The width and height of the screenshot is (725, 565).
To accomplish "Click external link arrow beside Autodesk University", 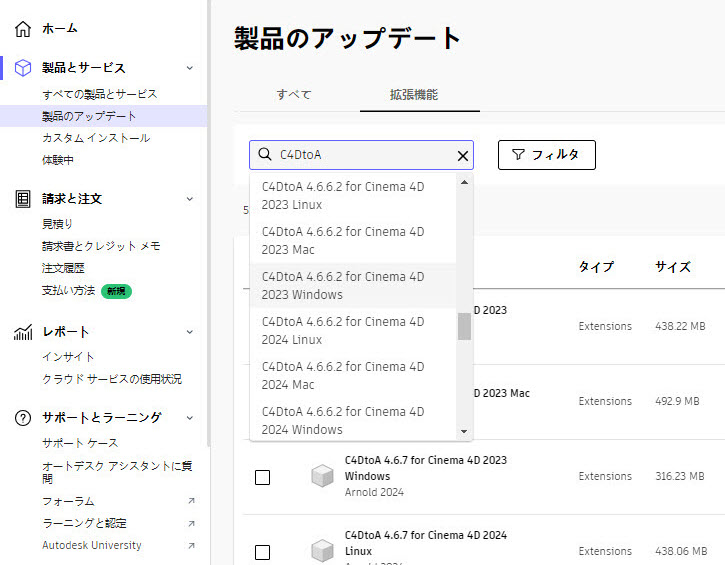I will click(191, 546).
